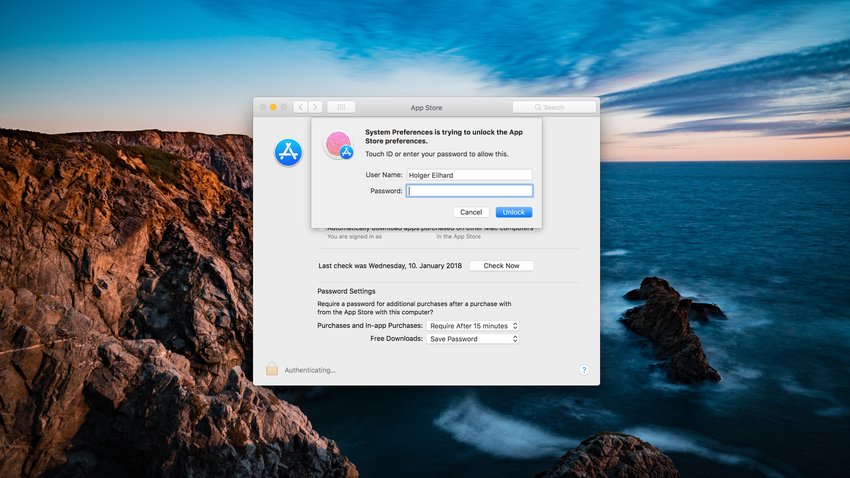850x478 pixels.
Task: Click the lock icon next to Authenticating
Action: pyautogui.click(x=272, y=369)
